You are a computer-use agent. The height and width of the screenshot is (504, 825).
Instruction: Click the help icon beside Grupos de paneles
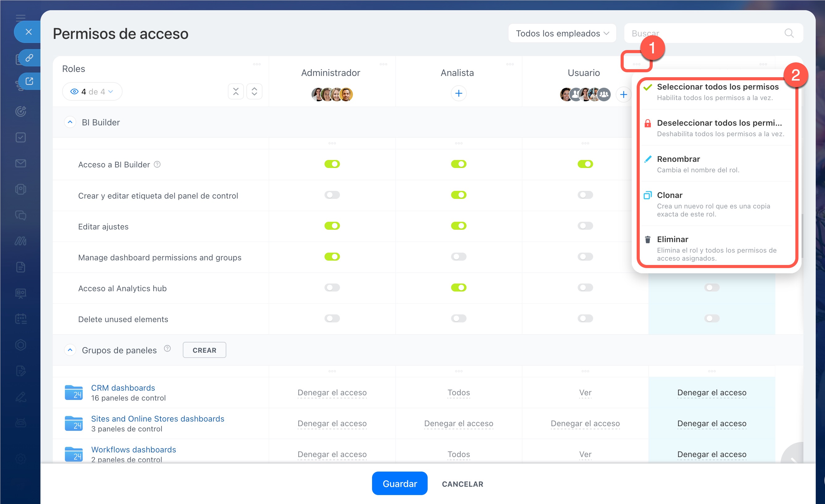pos(167,349)
